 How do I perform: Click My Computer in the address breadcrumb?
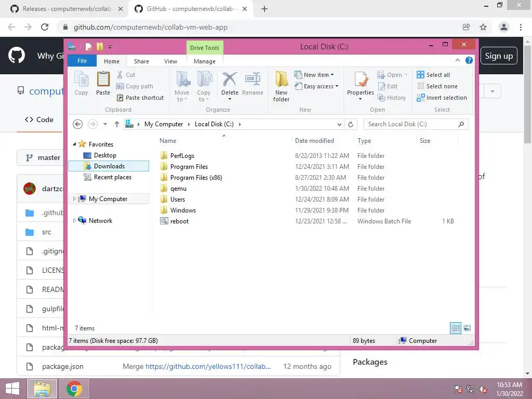[x=164, y=124]
